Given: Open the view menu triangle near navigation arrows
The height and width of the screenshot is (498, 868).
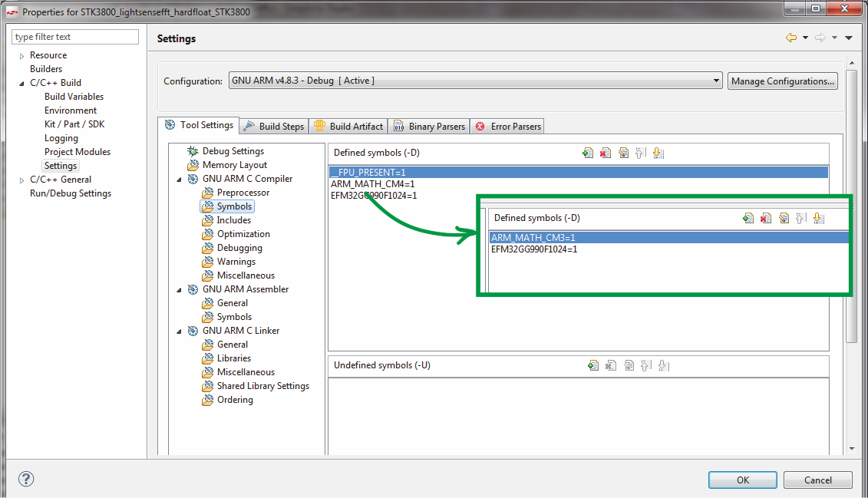Looking at the screenshot, I should coord(849,38).
